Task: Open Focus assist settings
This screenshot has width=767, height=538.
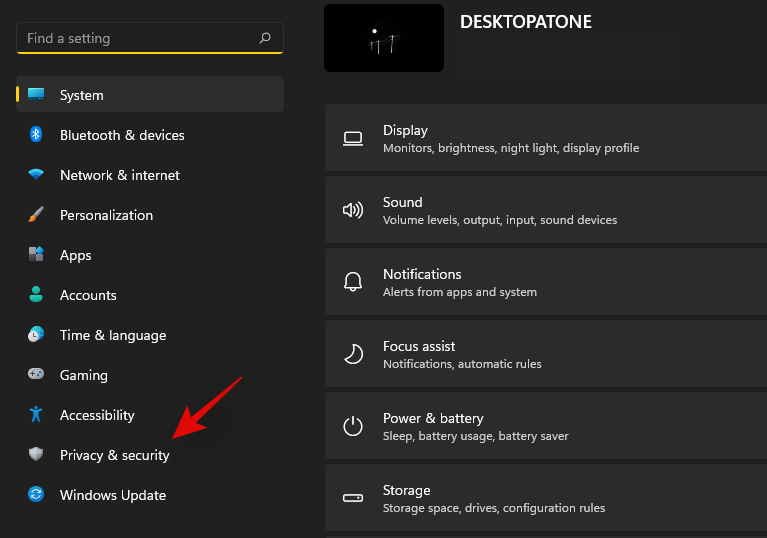Action: pos(545,354)
